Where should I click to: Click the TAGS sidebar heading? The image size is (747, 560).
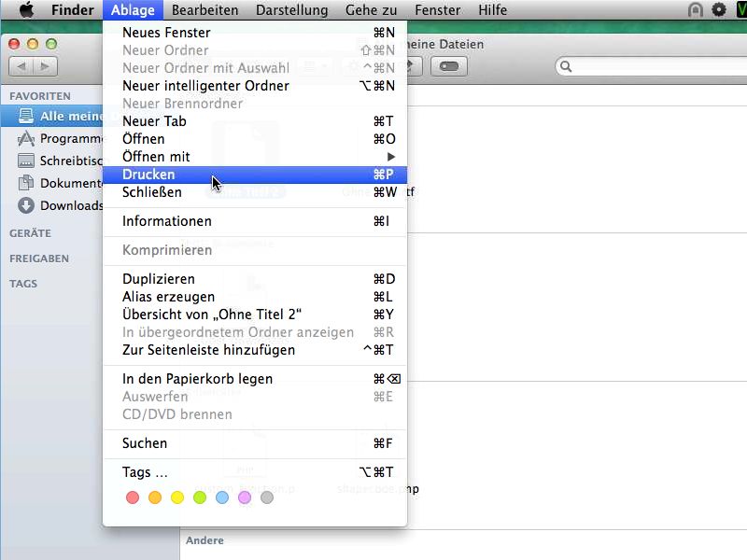23,284
